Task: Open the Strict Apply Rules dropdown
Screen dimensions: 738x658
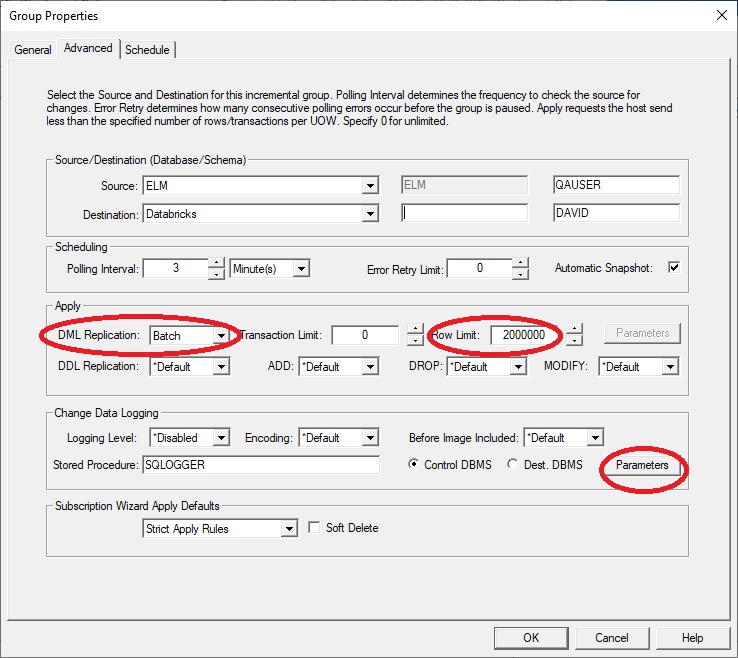Action: [x=289, y=529]
